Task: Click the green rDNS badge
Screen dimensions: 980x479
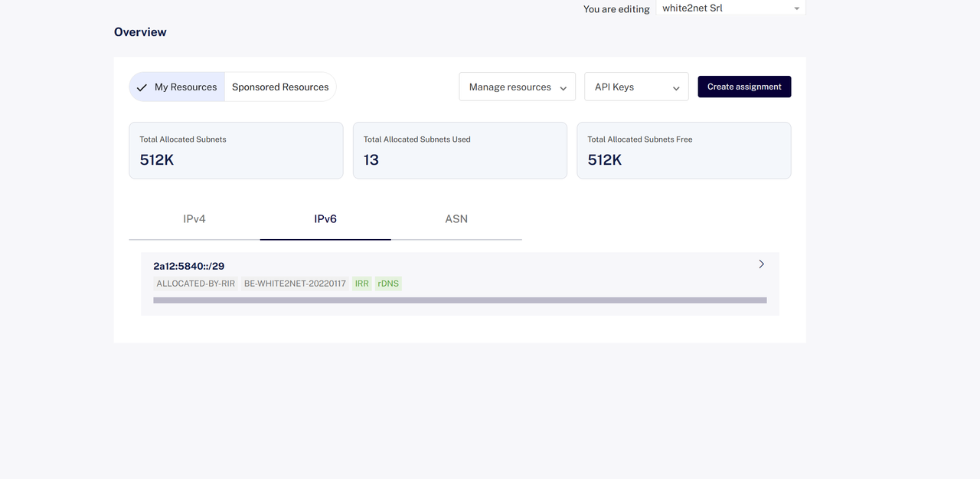Action: point(388,284)
